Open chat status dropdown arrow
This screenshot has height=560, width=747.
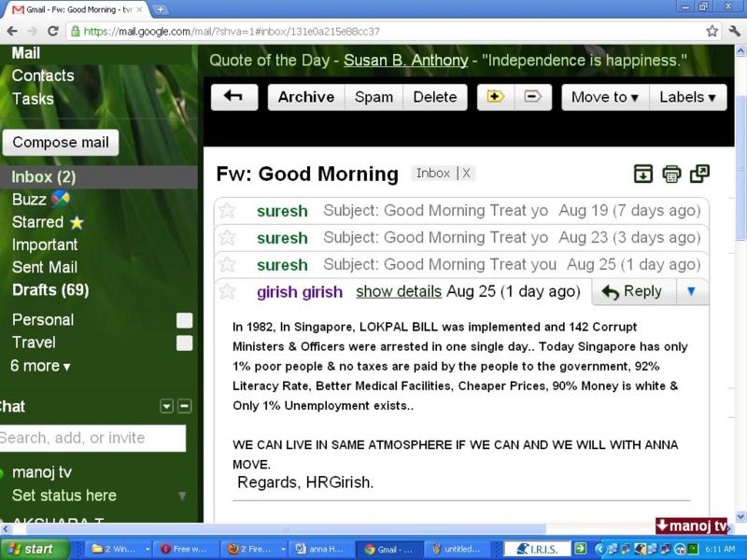click(182, 496)
